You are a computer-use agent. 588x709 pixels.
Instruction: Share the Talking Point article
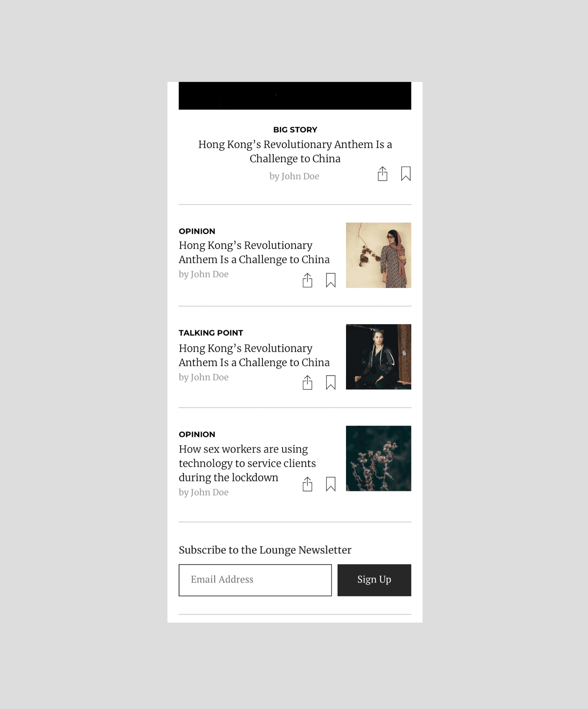point(307,382)
